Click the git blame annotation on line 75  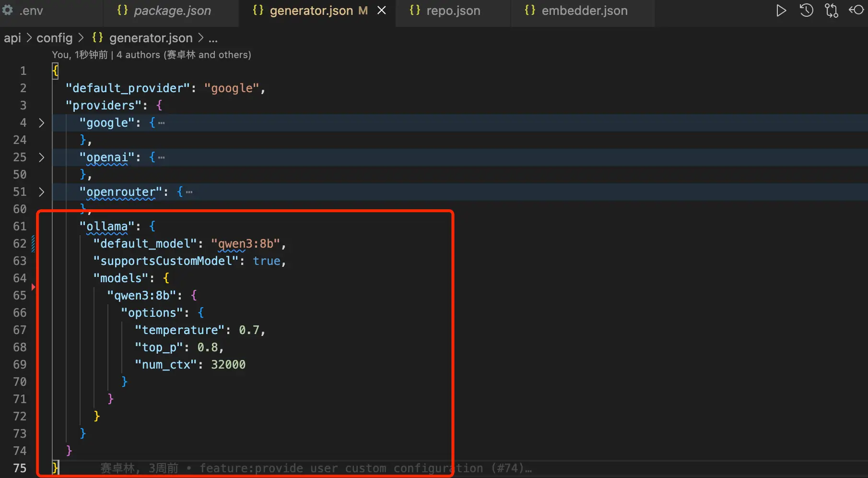316,468
